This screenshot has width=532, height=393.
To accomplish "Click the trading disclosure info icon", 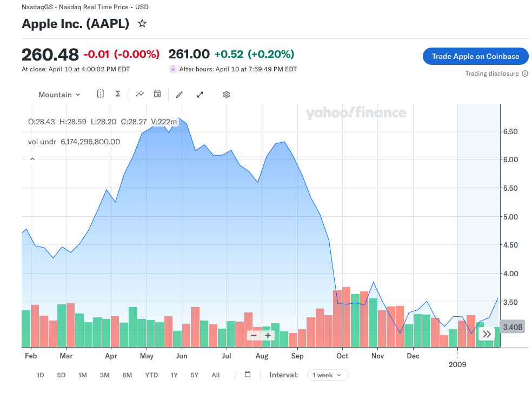I will click(x=525, y=74).
